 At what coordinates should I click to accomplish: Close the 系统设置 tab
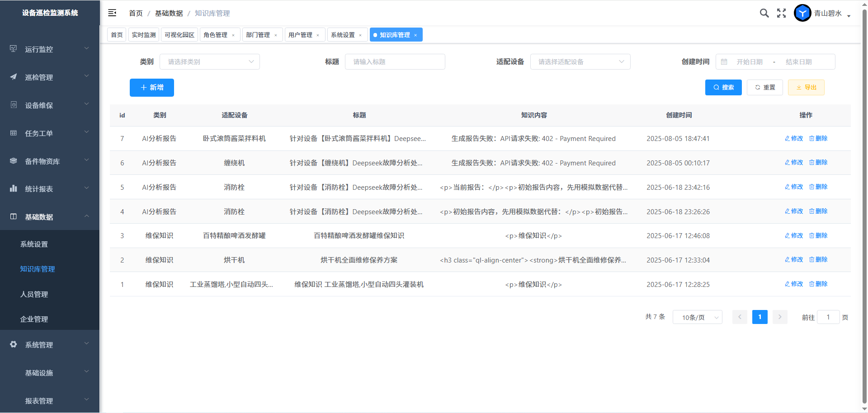(360, 35)
